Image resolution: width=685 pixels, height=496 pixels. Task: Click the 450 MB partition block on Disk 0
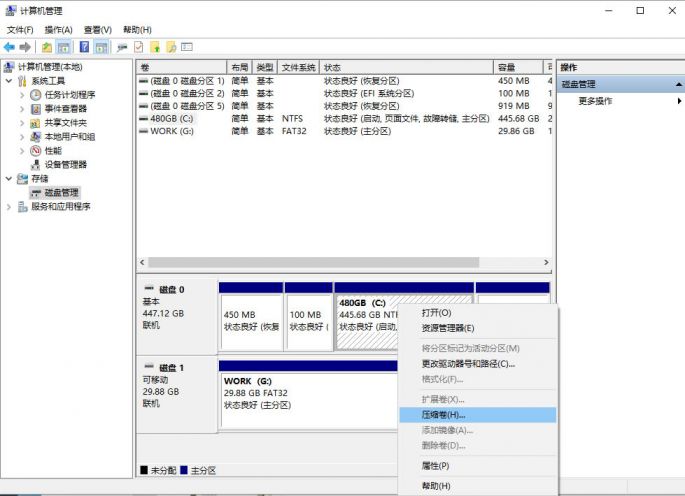251,322
